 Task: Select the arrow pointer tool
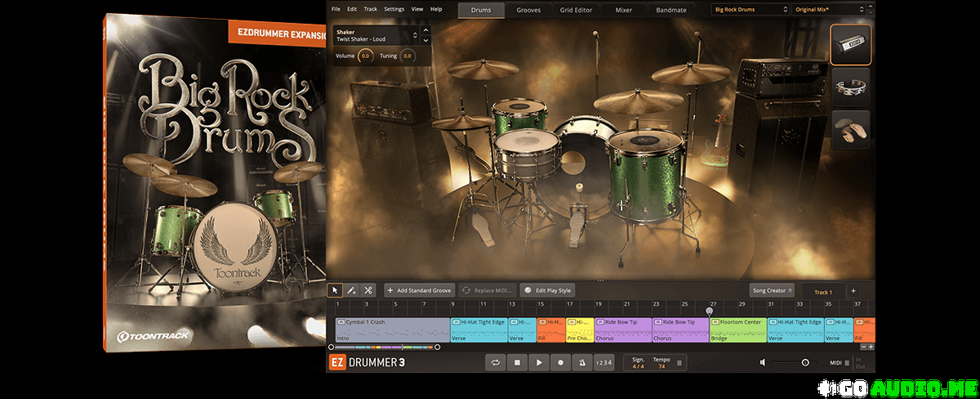[x=335, y=290]
